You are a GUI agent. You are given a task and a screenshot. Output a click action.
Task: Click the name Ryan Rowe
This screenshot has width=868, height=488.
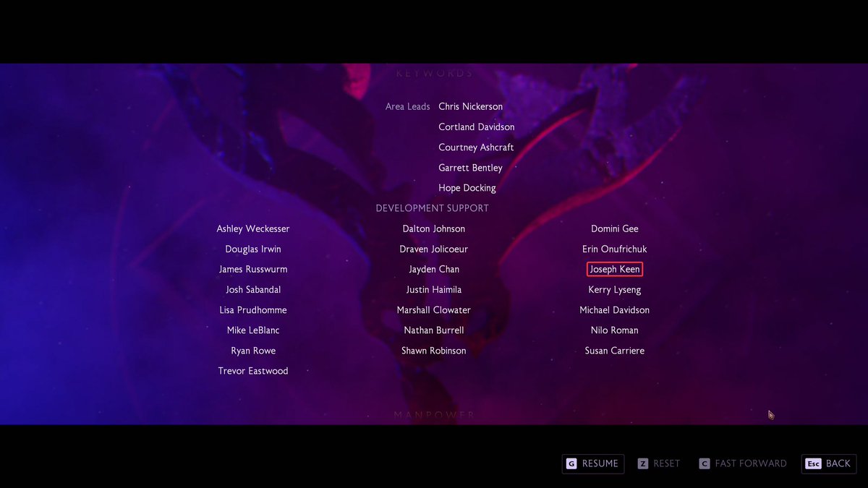tap(253, 350)
